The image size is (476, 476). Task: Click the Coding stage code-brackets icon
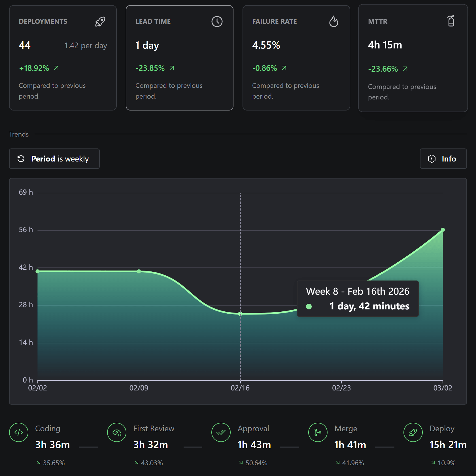(19, 432)
